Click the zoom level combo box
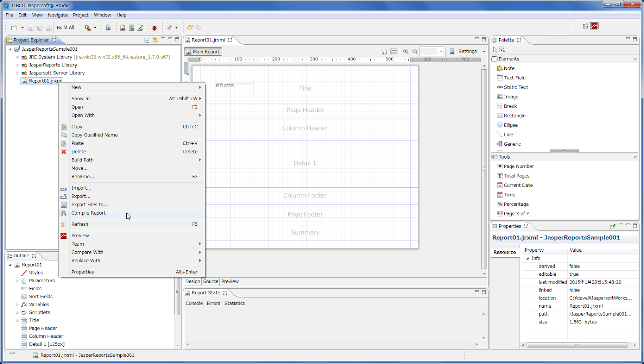Image resolution: width=644 pixels, height=364 pixels. pyautogui.click(x=431, y=51)
